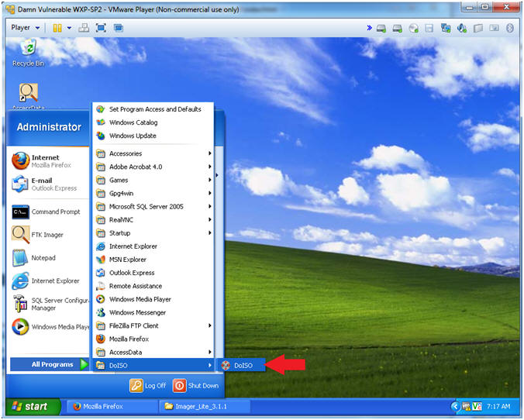
Task: Open Windows Media Player in left start panel
Action: click(50, 327)
